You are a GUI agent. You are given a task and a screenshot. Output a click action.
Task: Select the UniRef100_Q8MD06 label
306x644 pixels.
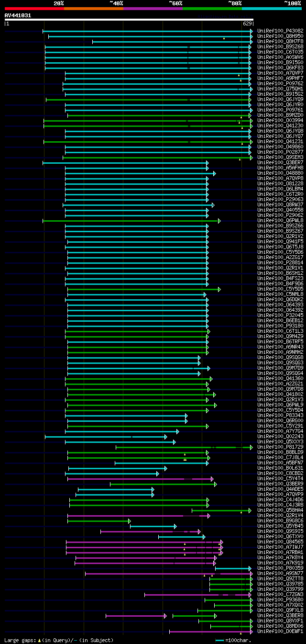[x=279, y=626]
